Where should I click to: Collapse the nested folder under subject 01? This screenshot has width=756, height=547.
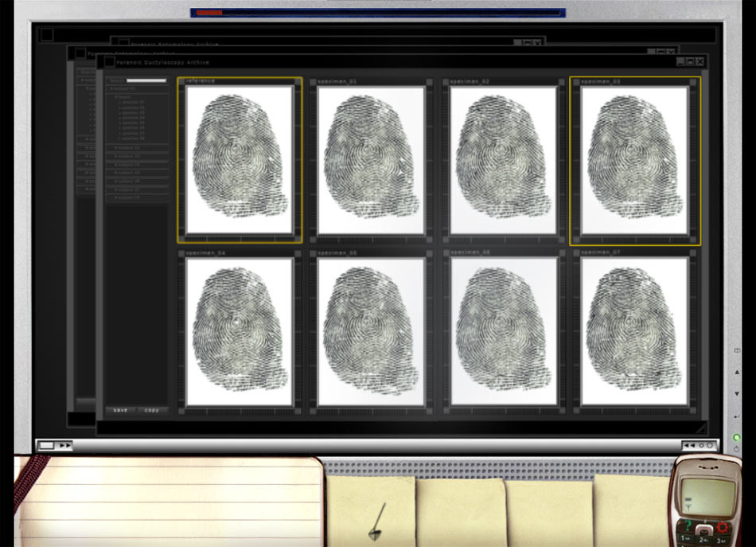[x=123, y=97]
